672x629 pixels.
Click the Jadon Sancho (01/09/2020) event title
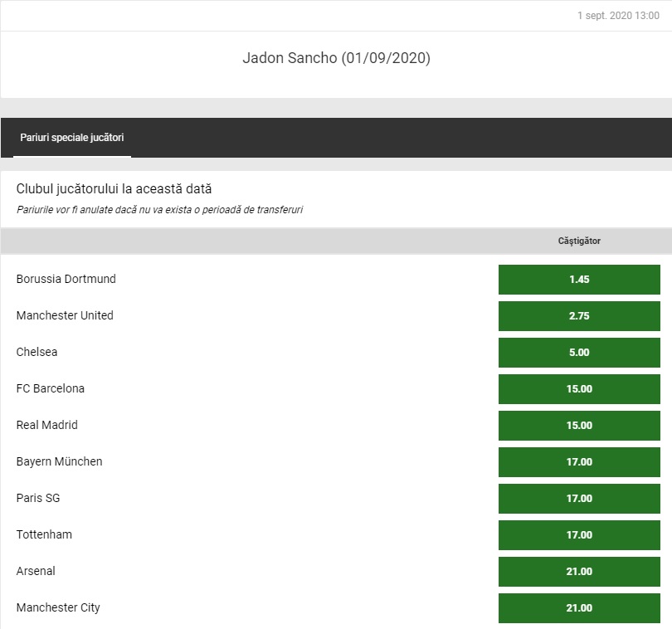[x=336, y=58]
